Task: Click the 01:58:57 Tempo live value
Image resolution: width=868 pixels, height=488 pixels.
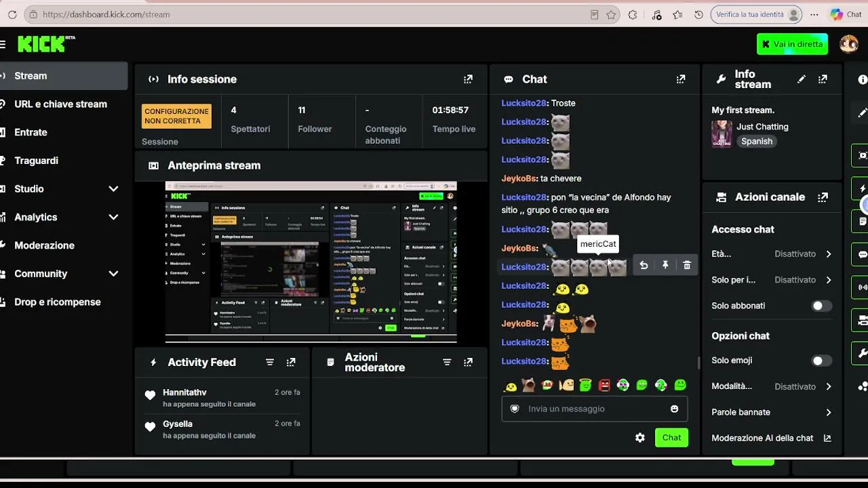Action: click(450, 110)
